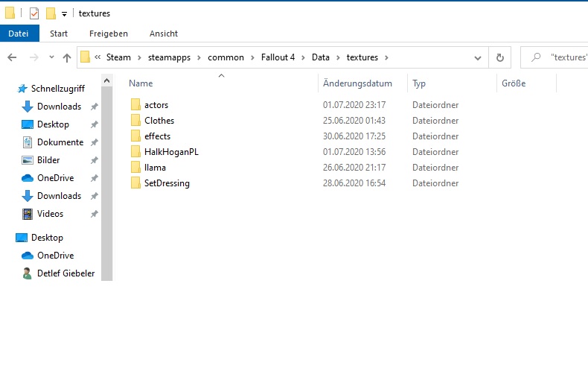Viewport: 588px width, 377px height.
Task: Click the search box for textures
Action: [x=558, y=57]
